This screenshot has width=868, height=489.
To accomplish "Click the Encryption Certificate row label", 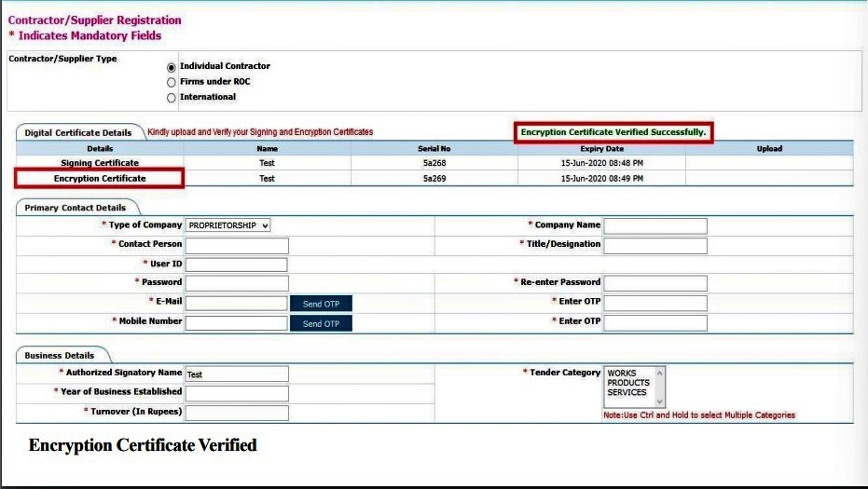I will click(100, 179).
